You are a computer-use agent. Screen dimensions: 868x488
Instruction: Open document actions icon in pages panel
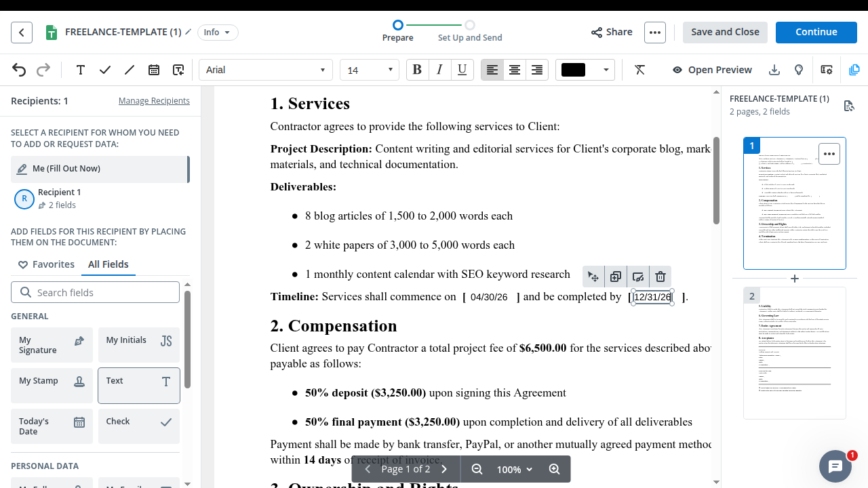[x=849, y=106]
